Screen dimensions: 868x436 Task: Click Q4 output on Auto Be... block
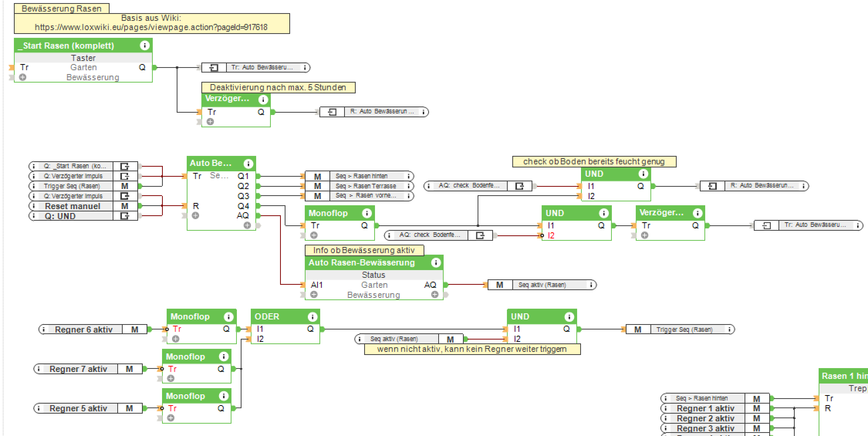(244, 206)
